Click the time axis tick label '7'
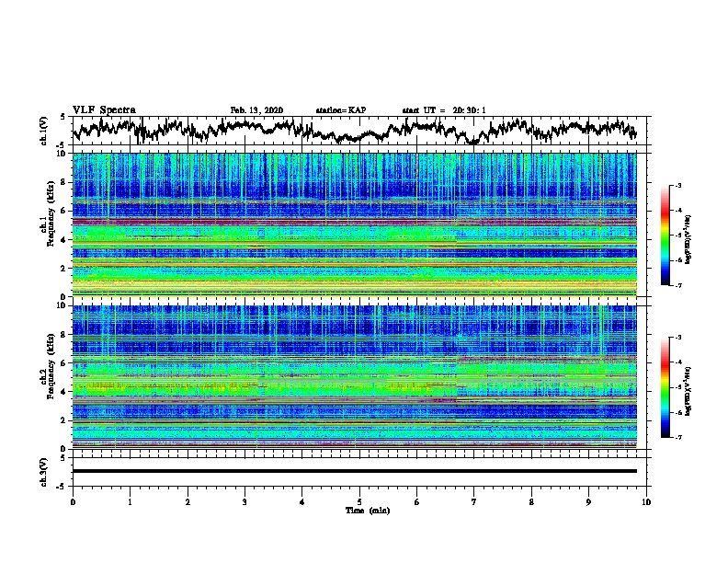Screen dimensions: 728x563 click(474, 502)
